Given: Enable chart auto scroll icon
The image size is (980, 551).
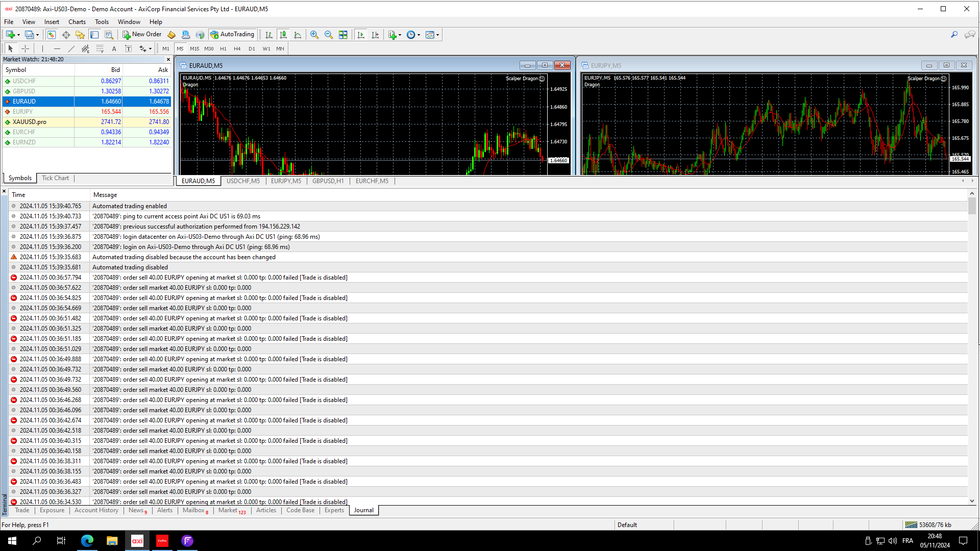Looking at the screenshot, I should [361, 35].
